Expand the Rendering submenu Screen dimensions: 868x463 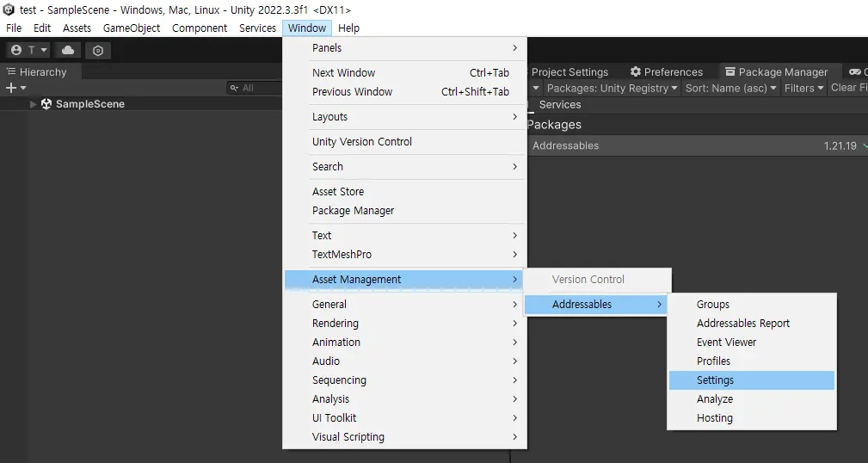point(404,323)
